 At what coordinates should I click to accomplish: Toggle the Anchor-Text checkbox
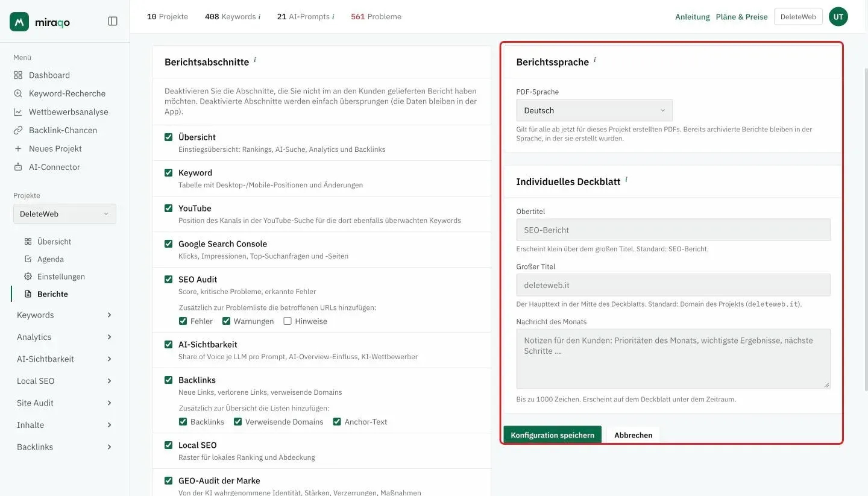point(338,422)
